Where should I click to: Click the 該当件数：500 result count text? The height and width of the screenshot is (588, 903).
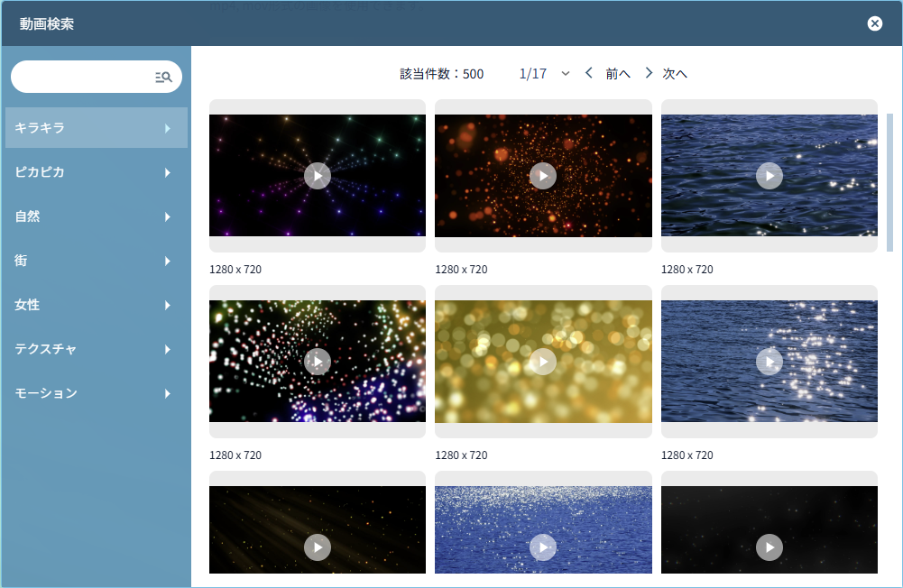click(x=442, y=74)
